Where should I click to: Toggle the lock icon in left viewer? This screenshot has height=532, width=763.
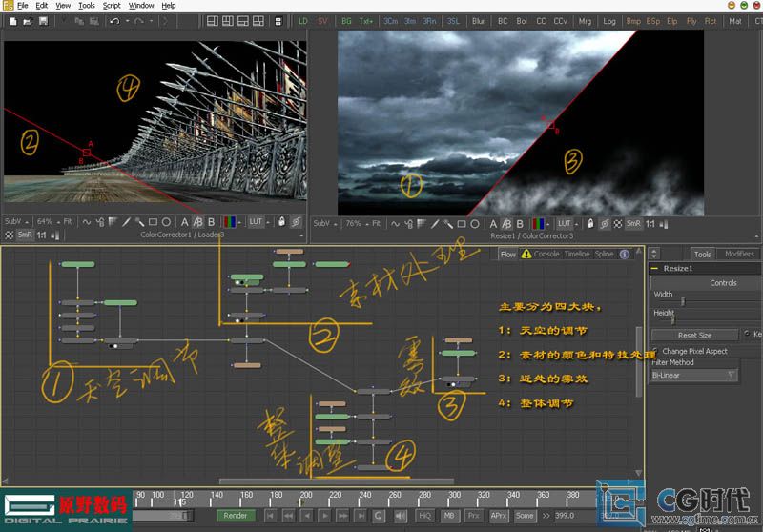point(281,222)
